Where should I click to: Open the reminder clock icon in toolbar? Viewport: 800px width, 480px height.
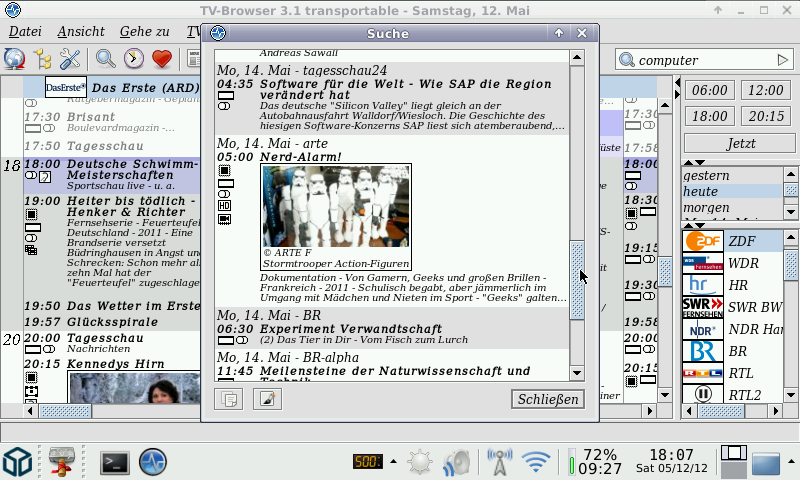tap(133, 59)
